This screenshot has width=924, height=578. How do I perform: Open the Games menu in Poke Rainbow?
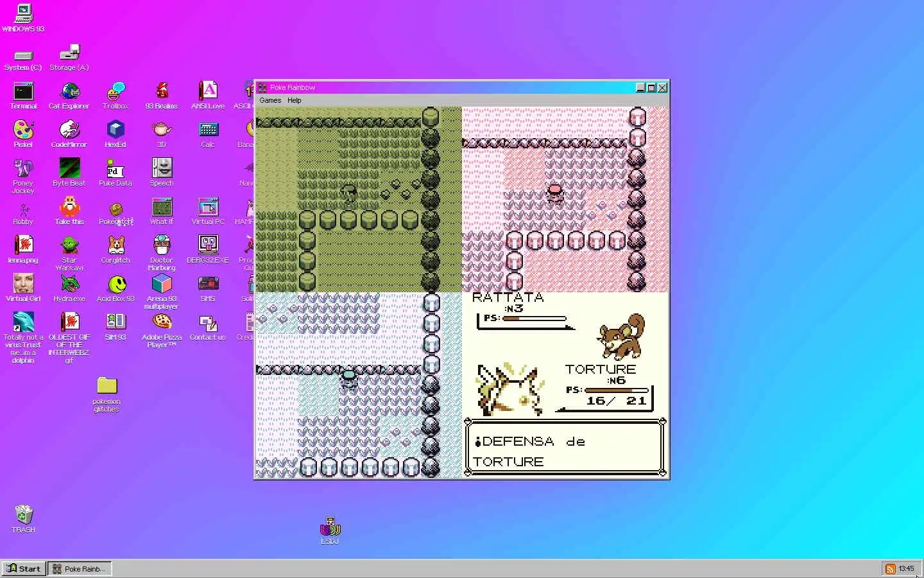[270, 100]
